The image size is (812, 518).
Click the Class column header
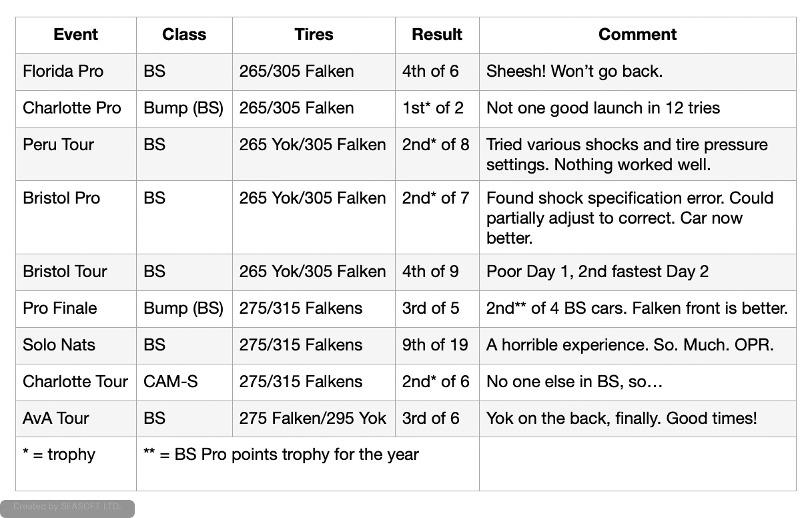184,35
